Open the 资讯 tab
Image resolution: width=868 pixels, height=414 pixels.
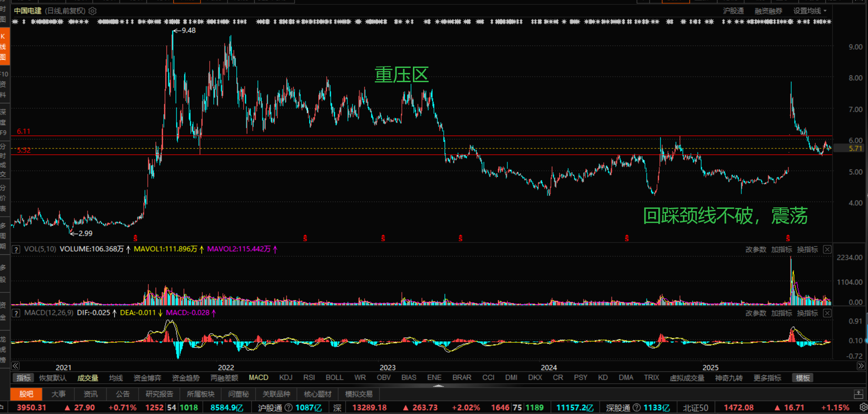90,394
